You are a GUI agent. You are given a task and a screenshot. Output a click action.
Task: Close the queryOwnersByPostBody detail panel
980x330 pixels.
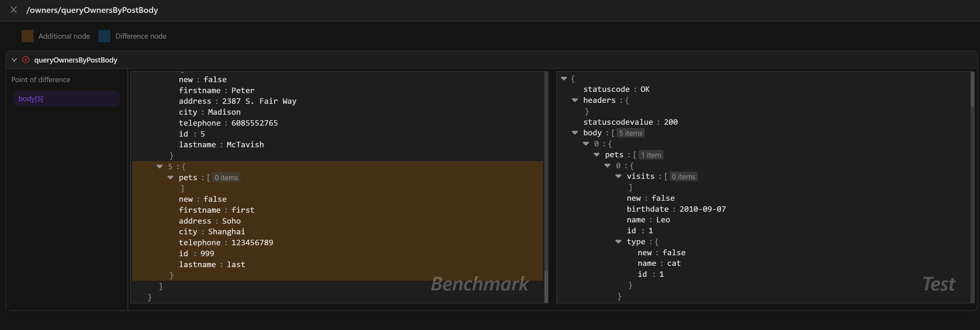click(x=14, y=10)
